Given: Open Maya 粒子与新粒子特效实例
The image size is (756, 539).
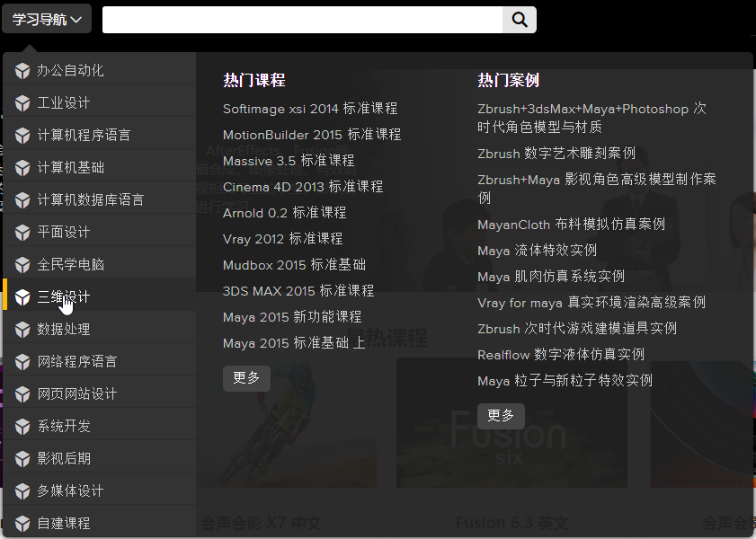Looking at the screenshot, I should tap(565, 380).
